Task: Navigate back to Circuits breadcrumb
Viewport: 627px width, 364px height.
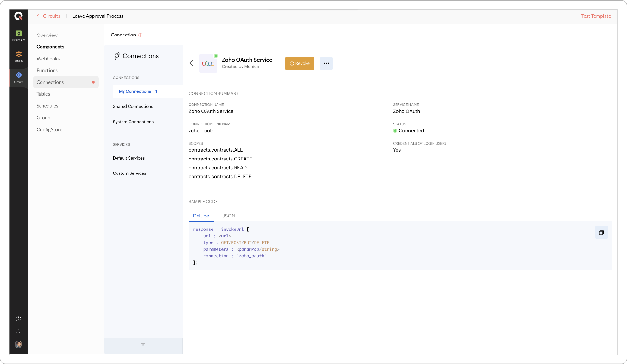Action: click(51, 16)
